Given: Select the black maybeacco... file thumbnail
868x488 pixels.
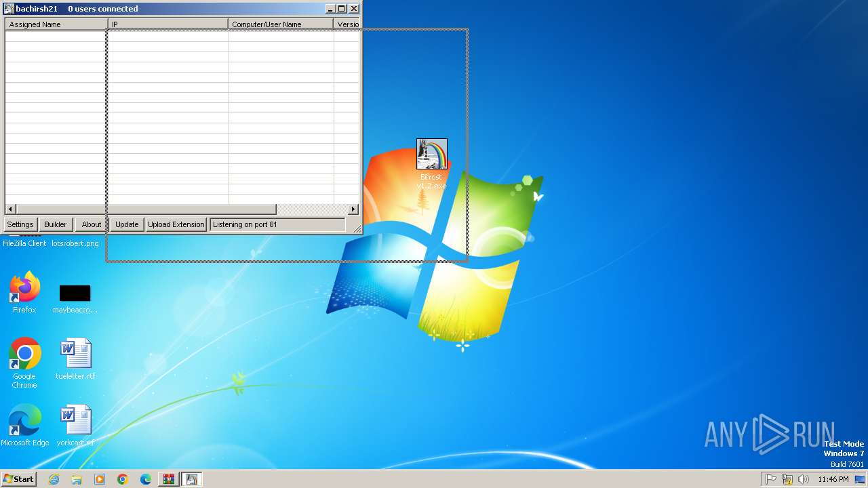Looking at the screenshot, I should (x=75, y=293).
